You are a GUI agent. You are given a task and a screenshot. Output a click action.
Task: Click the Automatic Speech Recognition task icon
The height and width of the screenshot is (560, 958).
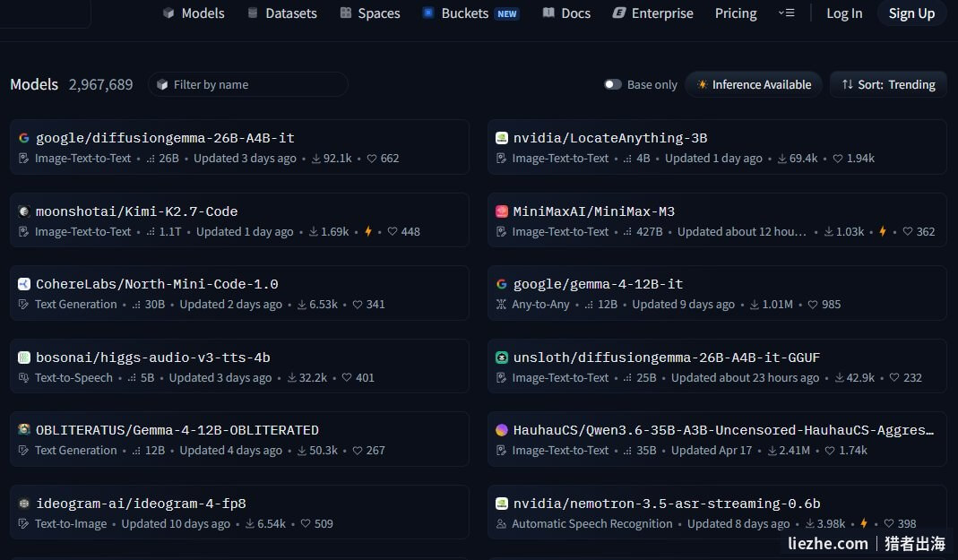click(x=501, y=523)
